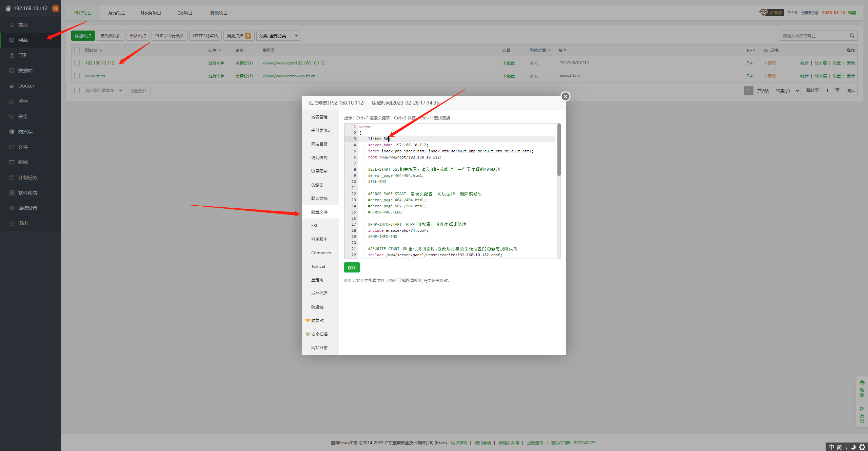The image size is (868, 451).
Task: Click the 计划任务 calendar icon
Action: pos(12,177)
